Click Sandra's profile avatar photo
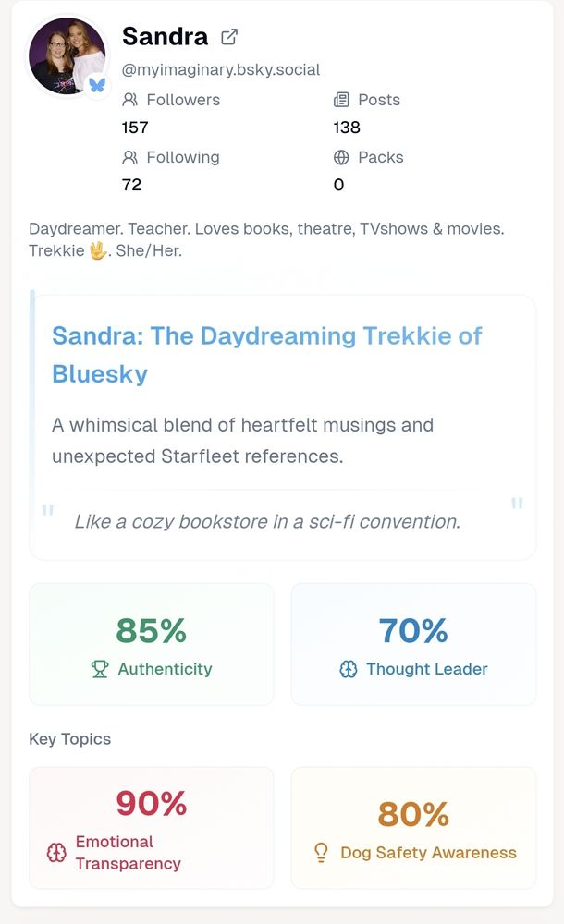 tap(63, 54)
